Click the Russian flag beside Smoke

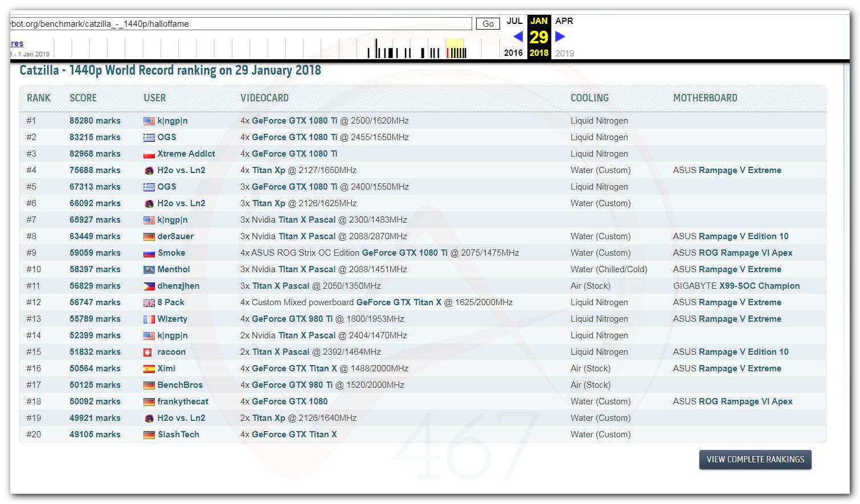point(149,253)
